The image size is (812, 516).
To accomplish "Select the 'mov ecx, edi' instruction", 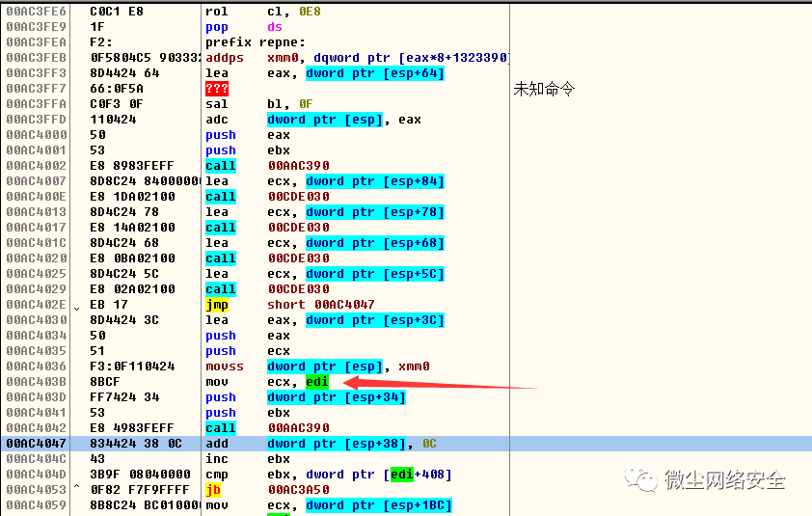I will [x=267, y=382].
